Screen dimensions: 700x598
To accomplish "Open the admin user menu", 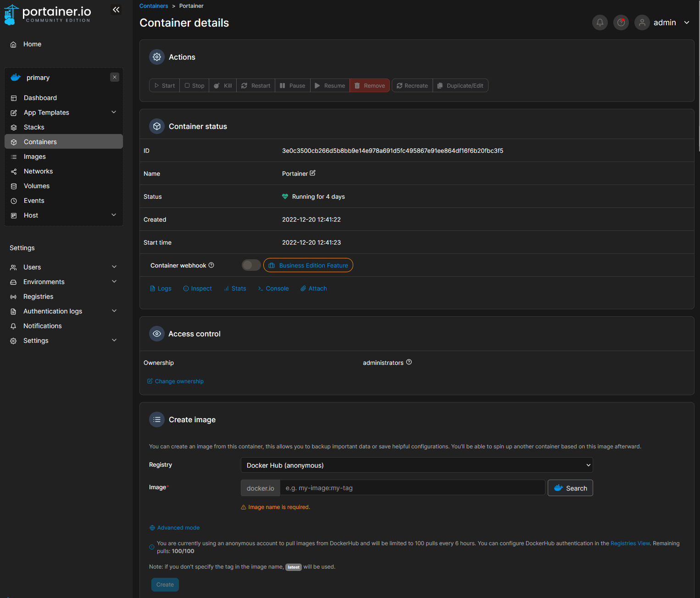I will pos(664,22).
